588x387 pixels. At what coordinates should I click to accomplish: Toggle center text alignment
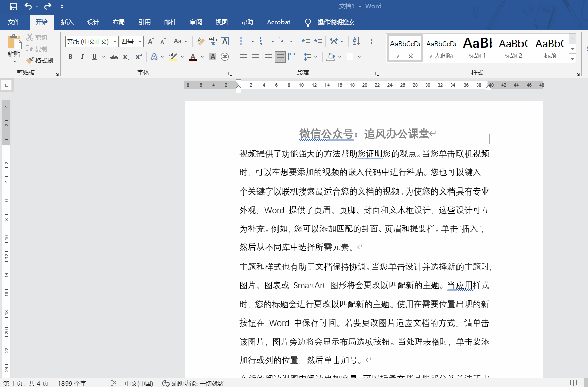pyautogui.click(x=255, y=57)
